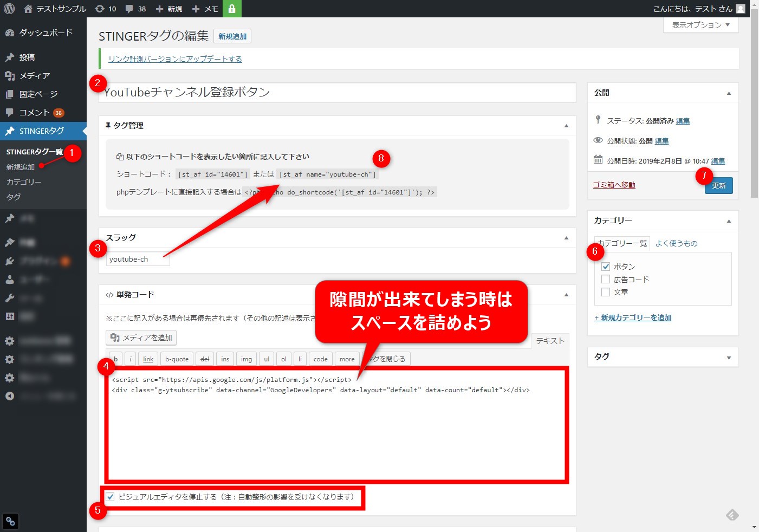Image resolution: width=759 pixels, height=532 pixels.
Task: Click the slug field containing youtube-ch
Action: tap(138, 259)
